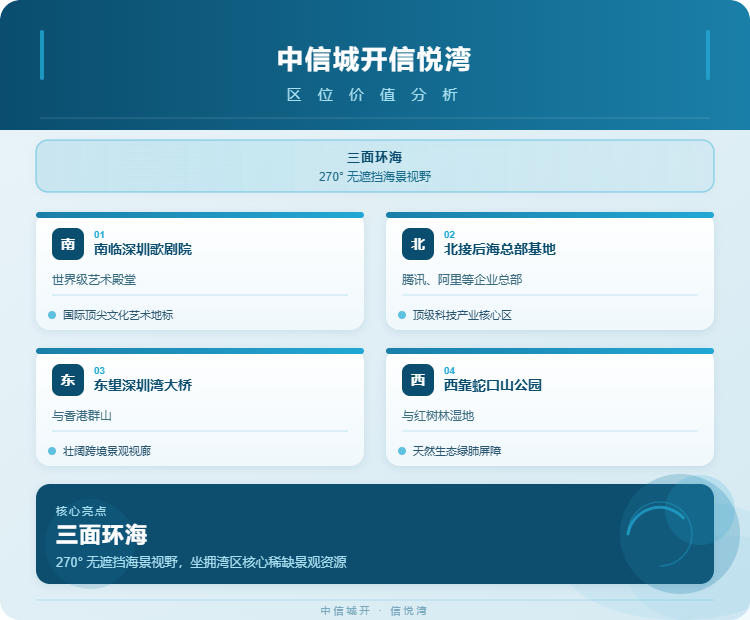Click the 南 direction badge icon
The height and width of the screenshot is (620, 750).
click(x=68, y=244)
